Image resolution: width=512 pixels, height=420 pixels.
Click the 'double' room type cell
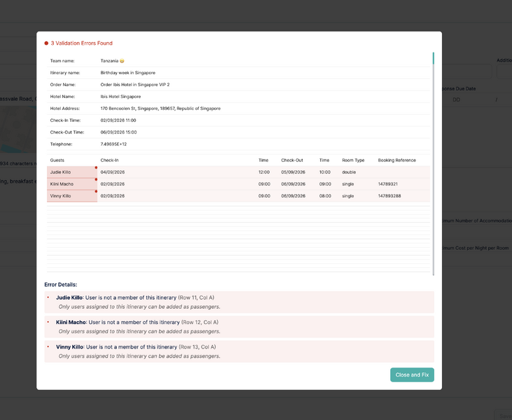point(349,172)
